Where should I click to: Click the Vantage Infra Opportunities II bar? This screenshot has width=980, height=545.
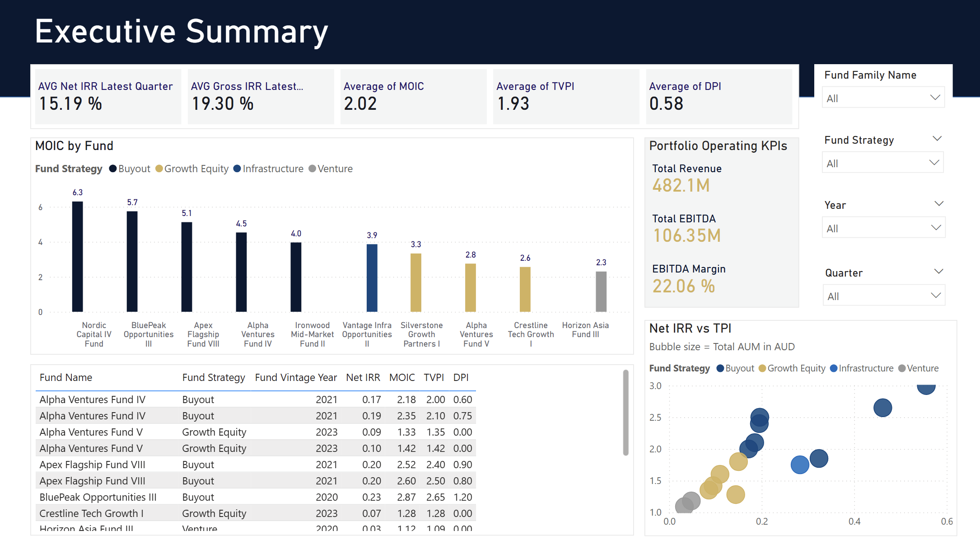tap(372, 278)
